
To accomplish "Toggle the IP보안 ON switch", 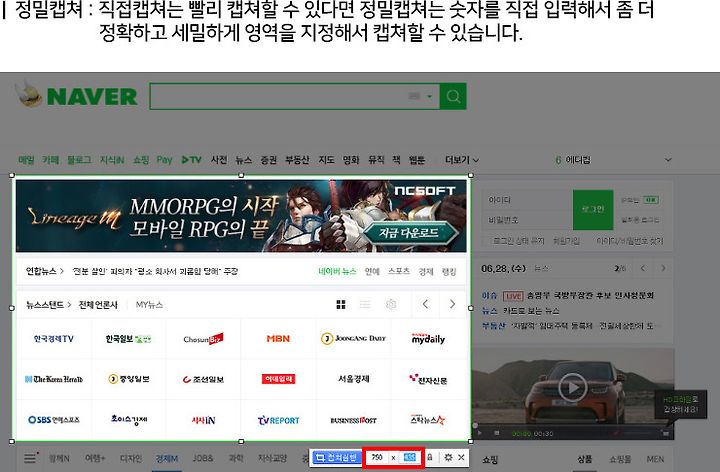I will (x=651, y=200).
